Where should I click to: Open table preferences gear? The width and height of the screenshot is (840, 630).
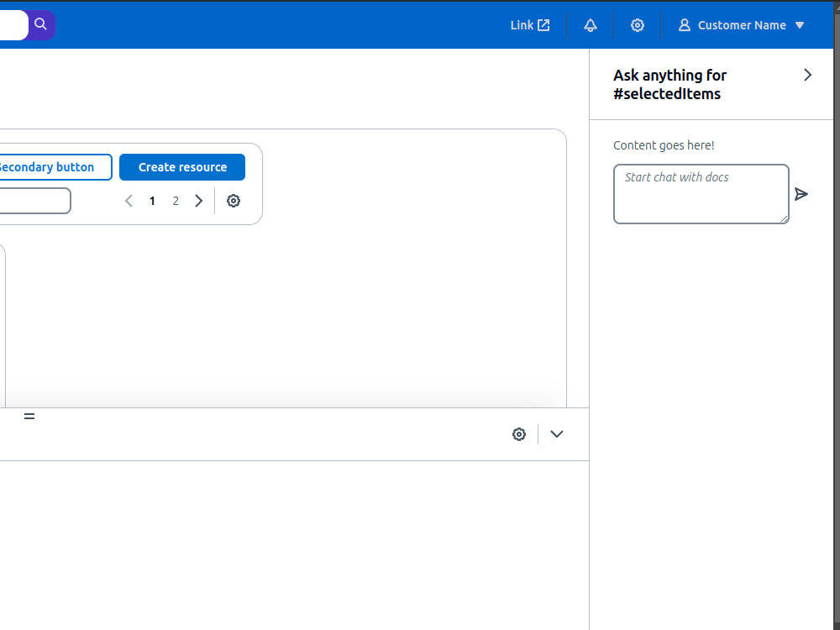tap(233, 201)
